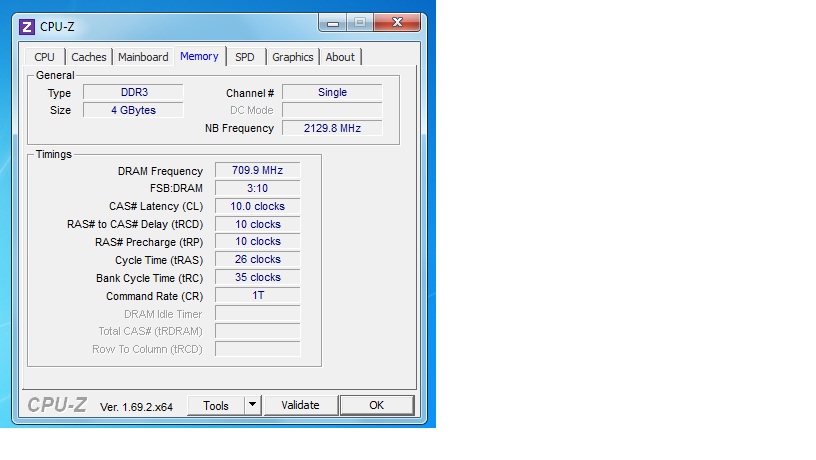Click the Single channel value
Viewport: 816px width, 460px height.
332,92
